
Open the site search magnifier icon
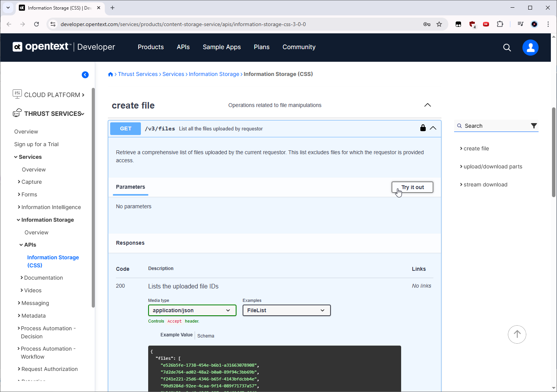click(507, 48)
